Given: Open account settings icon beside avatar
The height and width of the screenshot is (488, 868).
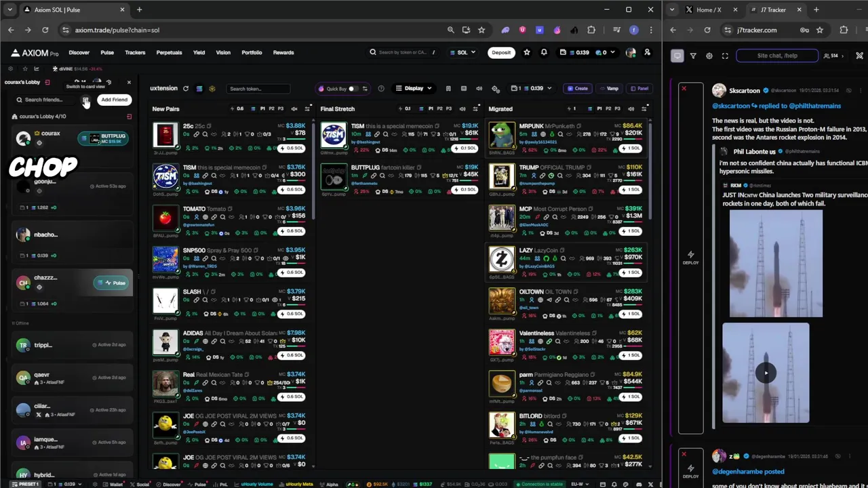Looking at the screenshot, I should pyautogui.click(x=647, y=52).
